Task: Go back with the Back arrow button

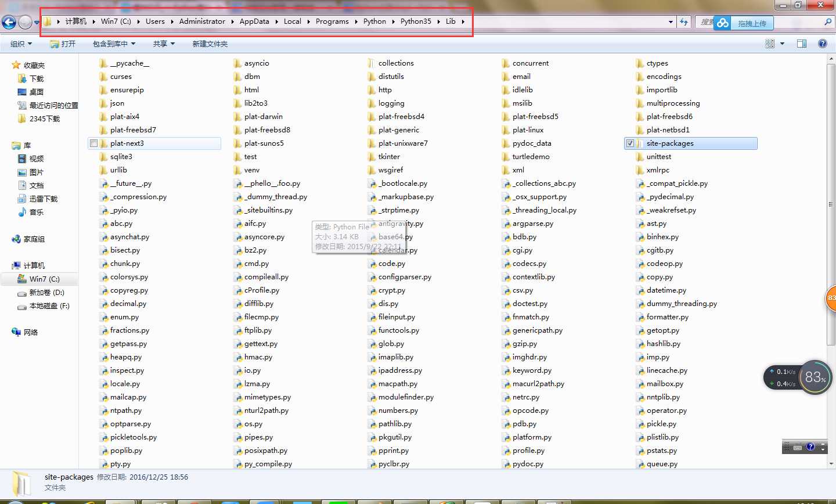Action: click(x=9, y=22)
